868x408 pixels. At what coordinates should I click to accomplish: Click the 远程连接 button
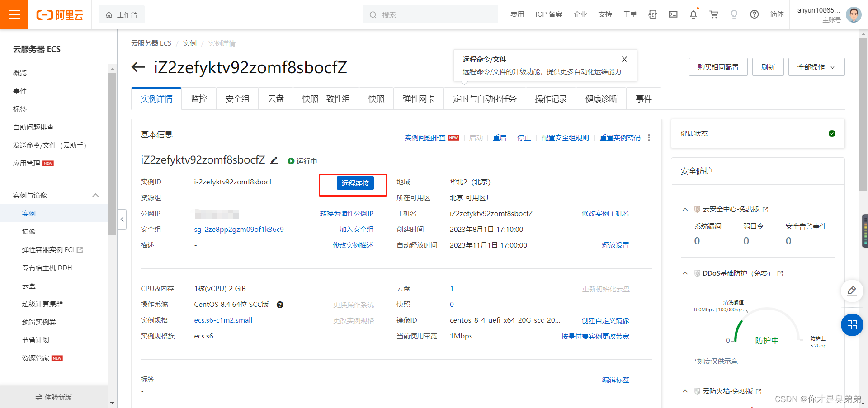(x=355, y=183)
